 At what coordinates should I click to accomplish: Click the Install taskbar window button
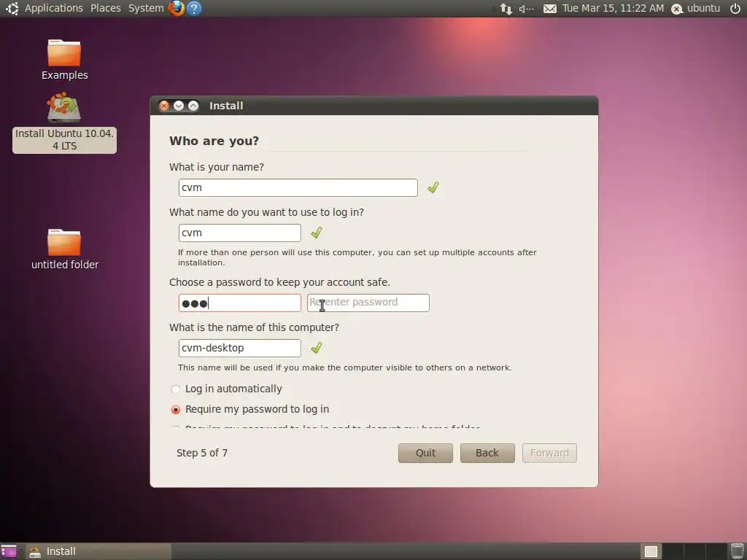(98, 551)
